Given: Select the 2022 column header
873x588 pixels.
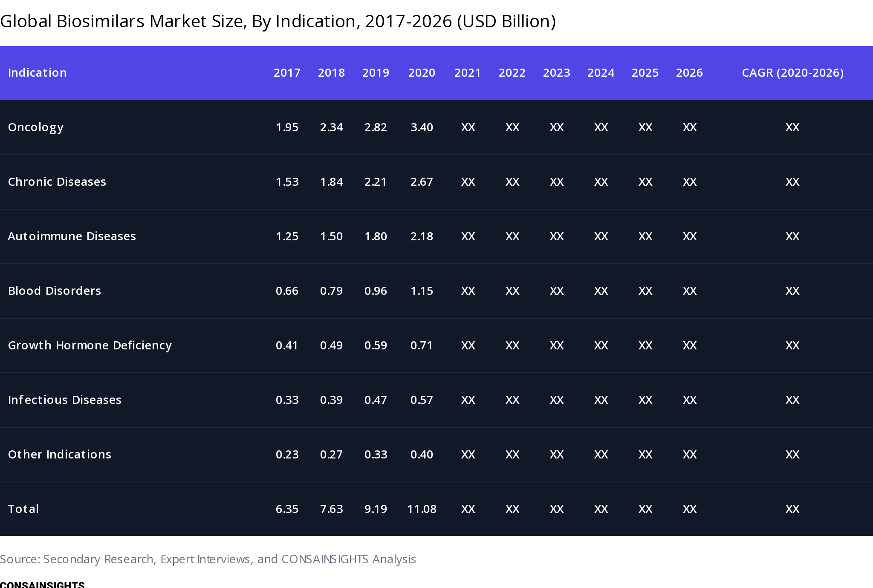Looking at the screenshot, I should 512,73.
